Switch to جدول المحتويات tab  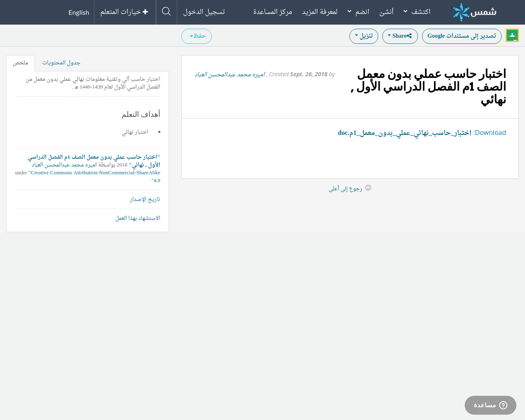pyautogui.click(x=61, y=63)
